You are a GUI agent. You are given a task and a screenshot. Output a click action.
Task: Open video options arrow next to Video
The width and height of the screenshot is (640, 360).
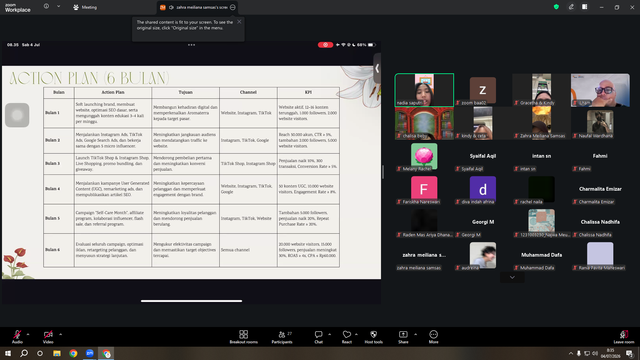(60, 334)
